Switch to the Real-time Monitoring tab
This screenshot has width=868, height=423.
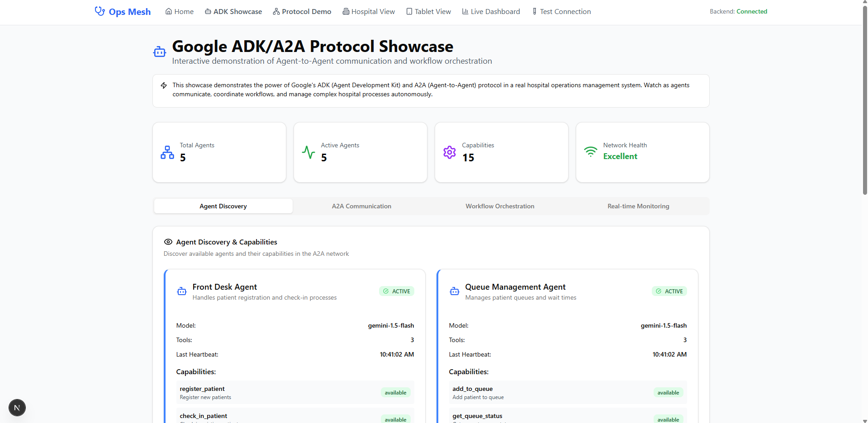639,206
